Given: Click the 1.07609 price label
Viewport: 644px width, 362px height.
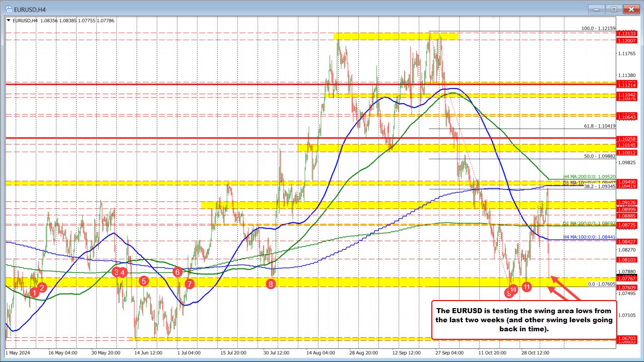Looking at the screenshot, I should [x=627, y=287].
